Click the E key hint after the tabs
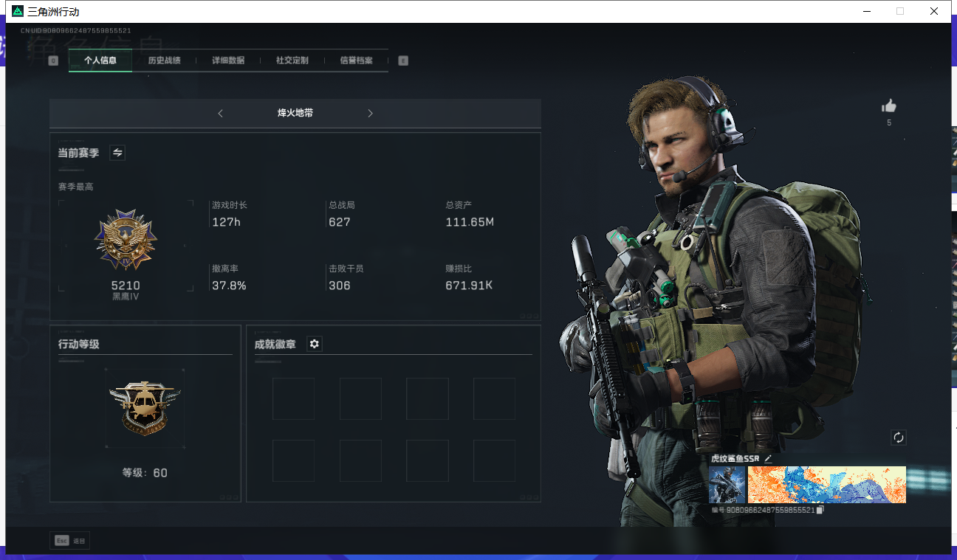957x560 pixels. (x=403, y=61)
